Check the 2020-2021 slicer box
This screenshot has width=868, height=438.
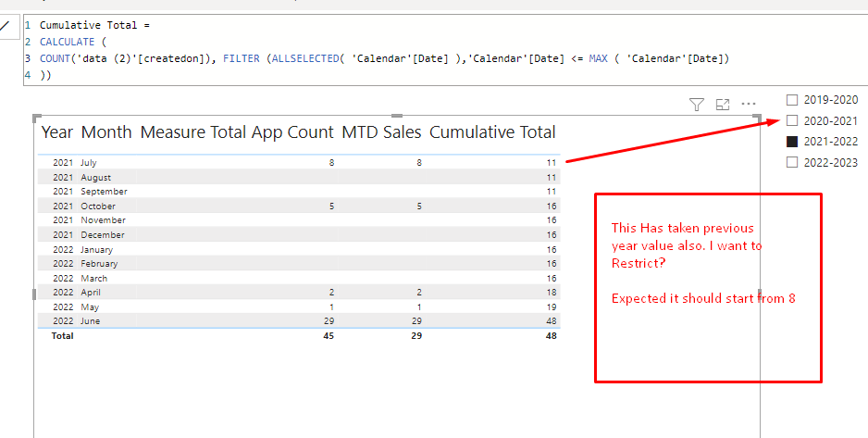coord(792,120)
